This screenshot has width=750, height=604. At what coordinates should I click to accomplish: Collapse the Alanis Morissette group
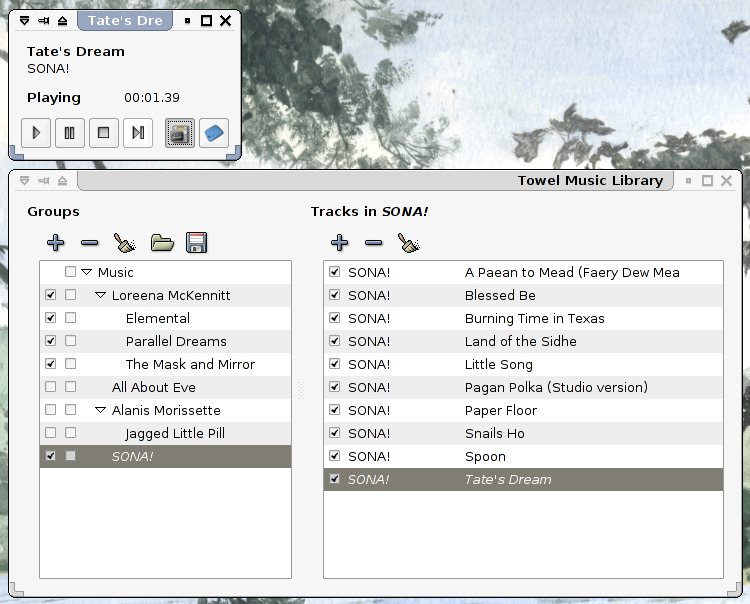coord(100,410)
